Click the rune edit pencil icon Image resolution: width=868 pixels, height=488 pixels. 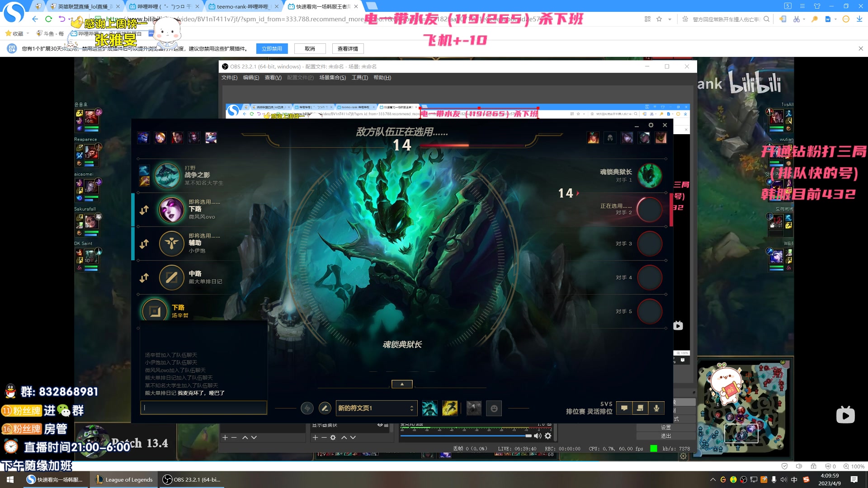coord(325,408)
